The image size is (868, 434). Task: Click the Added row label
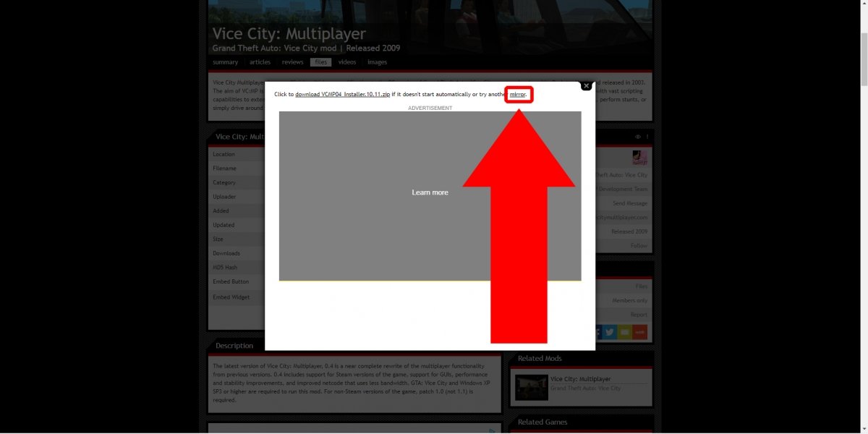[x=221, y=210]
